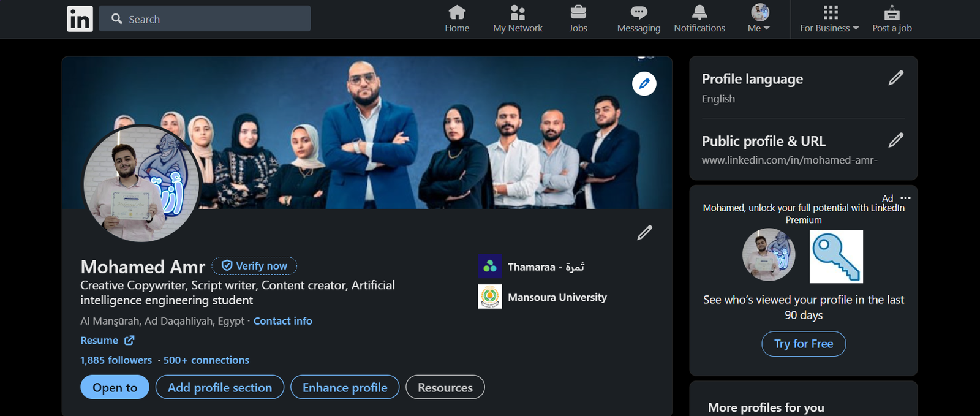The height and width of the screenshot is (416, 980).
Task: Click Add profile section button
Action: click(x=220, y=387)
